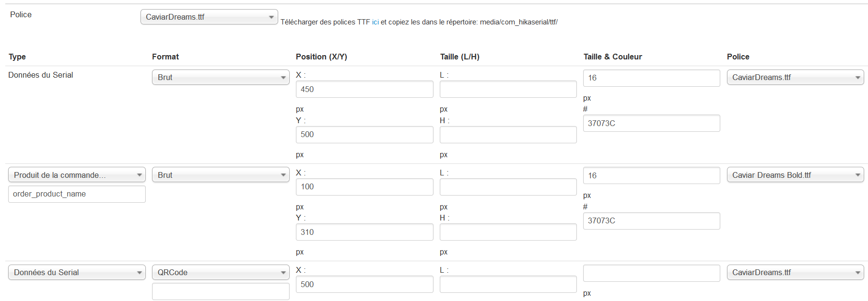This screenshot has height=301, width=868.
Task: Open third row Données du Serial type dropdown
Action: [x=77, y=272]
